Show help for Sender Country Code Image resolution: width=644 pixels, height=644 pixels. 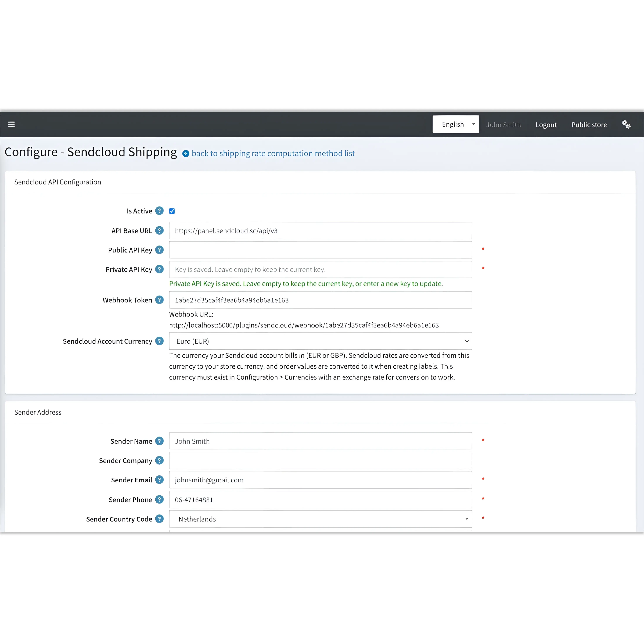click(159, 519)
